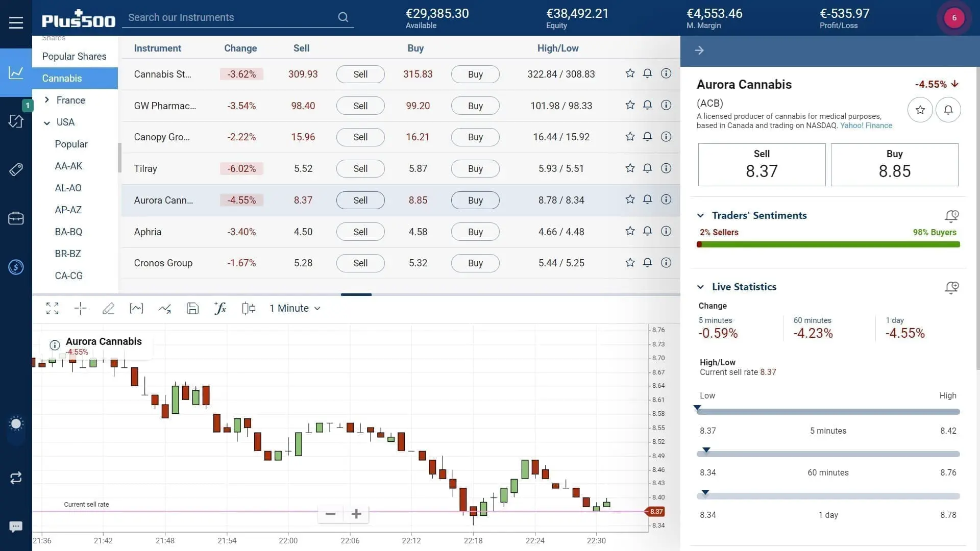Save the chart layout
The height and width of the screenshot is (551, 980).
192,308
